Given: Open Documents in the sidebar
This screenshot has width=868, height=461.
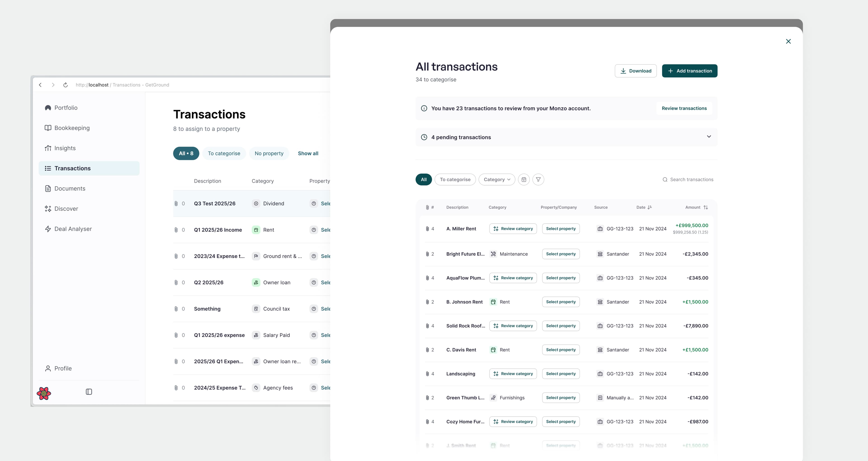Looking at the screenshot, I should 70,188.
